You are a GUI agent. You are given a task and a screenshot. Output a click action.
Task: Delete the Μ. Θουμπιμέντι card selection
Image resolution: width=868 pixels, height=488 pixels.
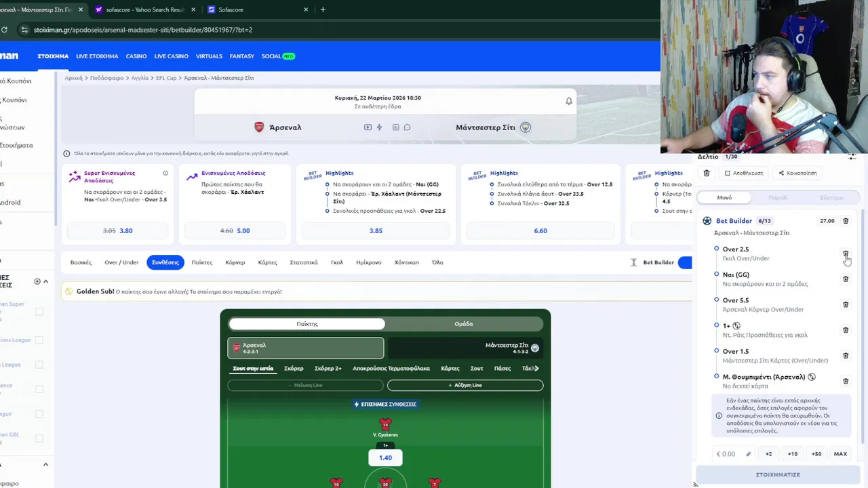pos(846,381)
